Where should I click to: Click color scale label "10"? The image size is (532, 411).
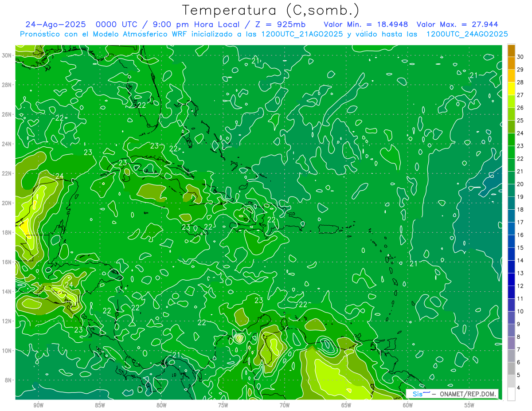coord(520,311)
